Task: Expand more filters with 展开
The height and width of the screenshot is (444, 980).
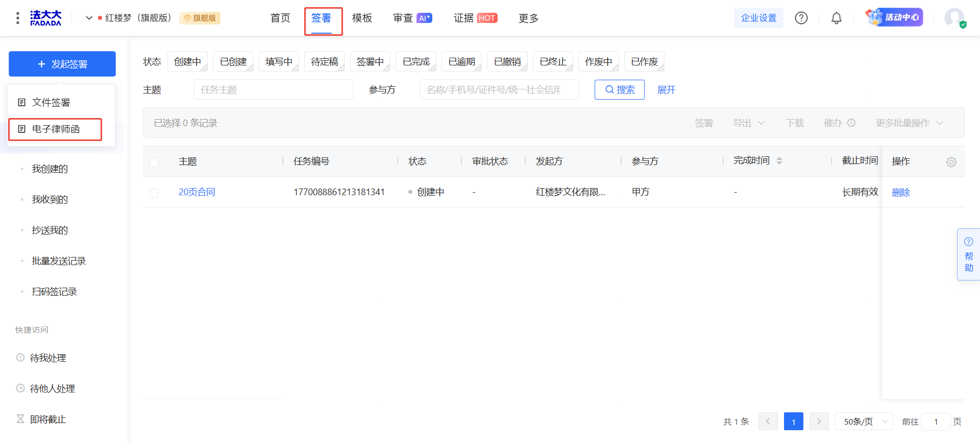Action: (666, 90)
